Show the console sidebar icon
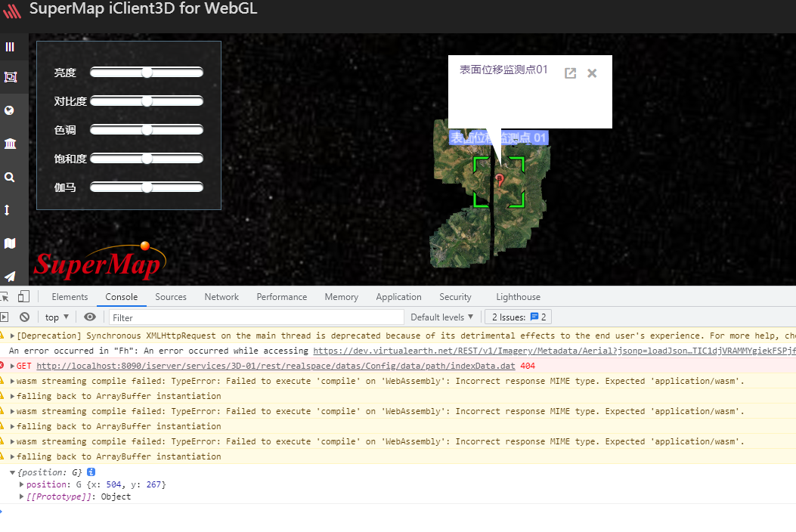The height and width of the screenshot is (532, 796). coord(4,317)
